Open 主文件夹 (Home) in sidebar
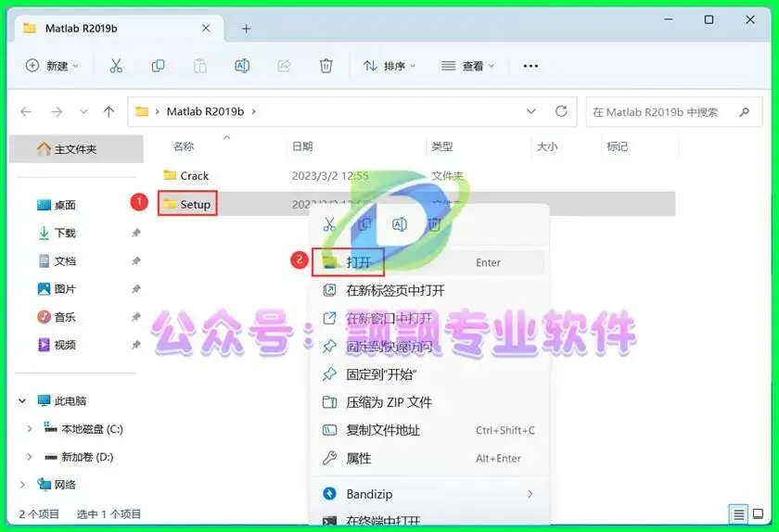 [76, 149]
